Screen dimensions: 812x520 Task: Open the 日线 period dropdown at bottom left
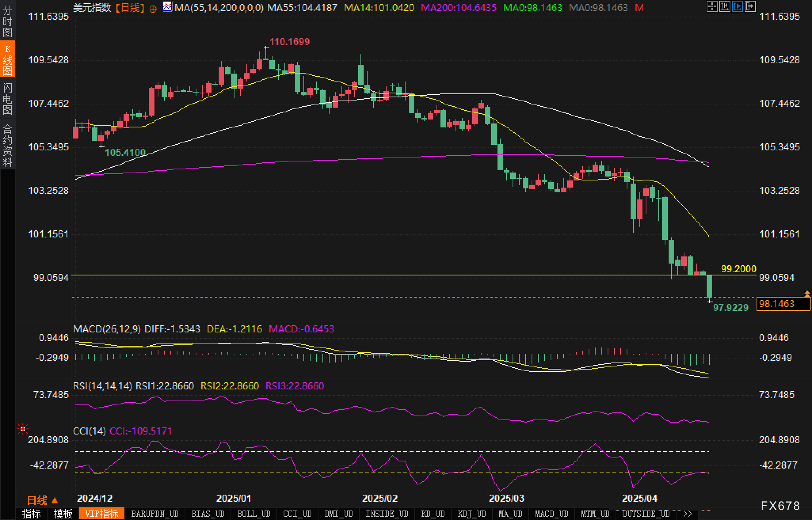point(42,501)
